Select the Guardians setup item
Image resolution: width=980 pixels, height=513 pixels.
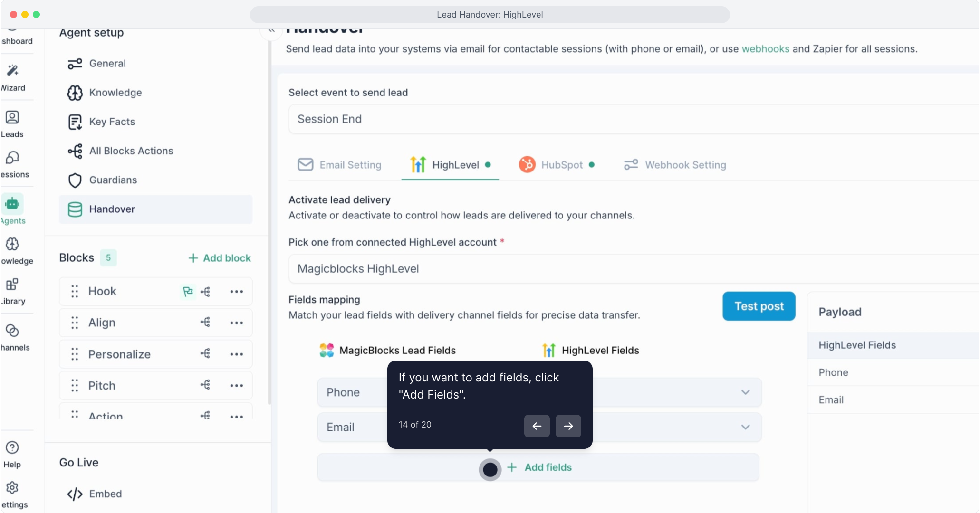click(113, 180)
